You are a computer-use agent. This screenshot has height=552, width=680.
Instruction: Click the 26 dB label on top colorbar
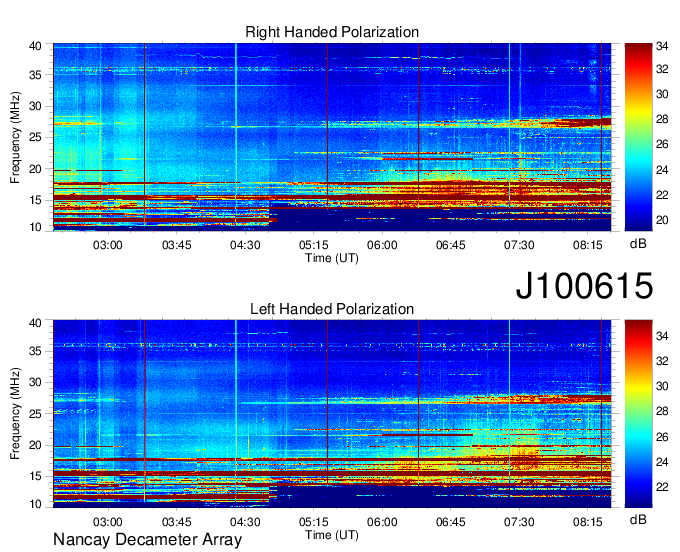[662, 144]
